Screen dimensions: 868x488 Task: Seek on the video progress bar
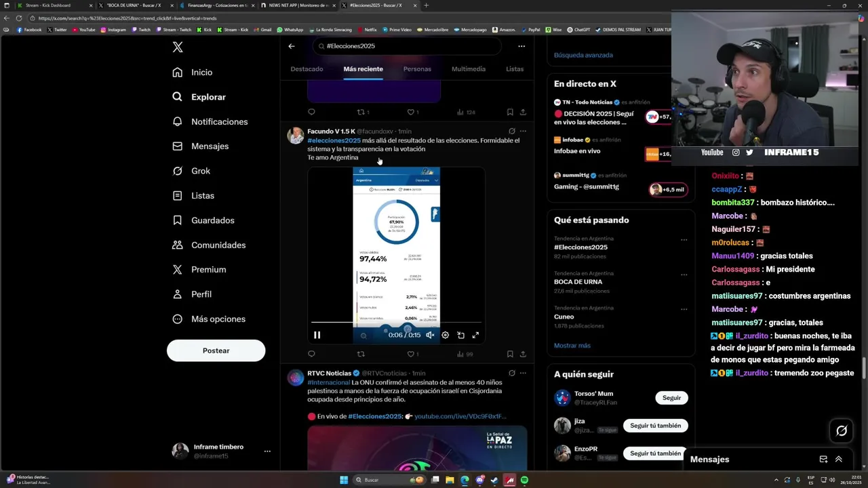coord(397,323)
